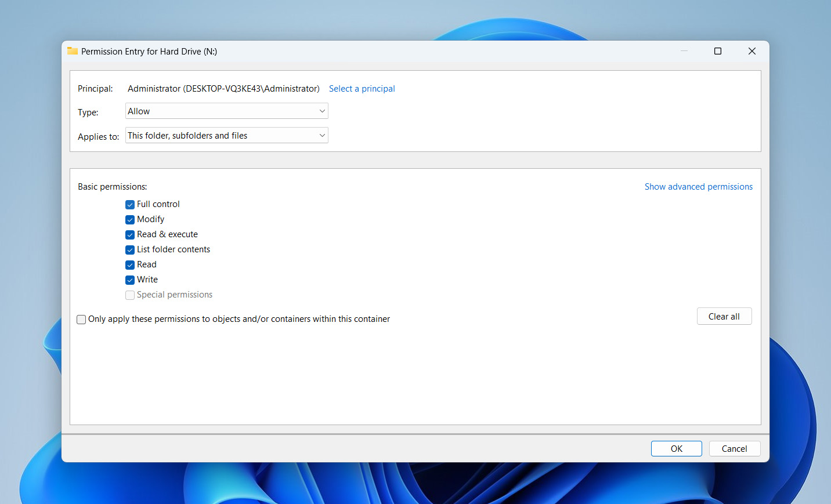This screenshot has height=504, width=831.
Task: Toggle the Full control checkbox
Action: (130, 205)
